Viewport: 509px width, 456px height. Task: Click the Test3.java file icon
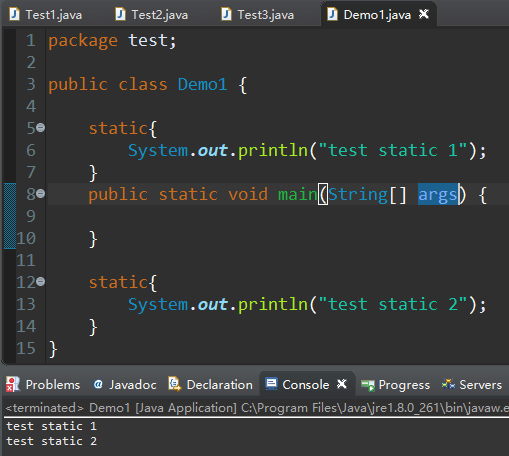[226, 15]
